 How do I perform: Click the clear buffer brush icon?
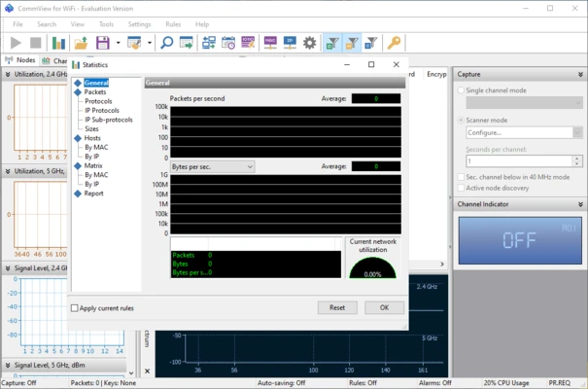tap(134, 43)
